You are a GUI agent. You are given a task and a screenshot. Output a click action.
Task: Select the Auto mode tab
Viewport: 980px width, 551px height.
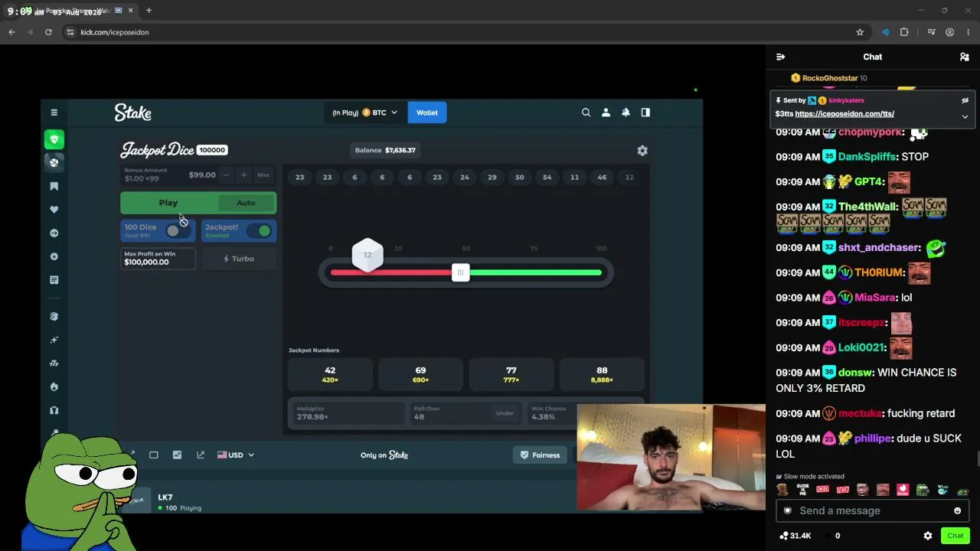tap(246, 203)
